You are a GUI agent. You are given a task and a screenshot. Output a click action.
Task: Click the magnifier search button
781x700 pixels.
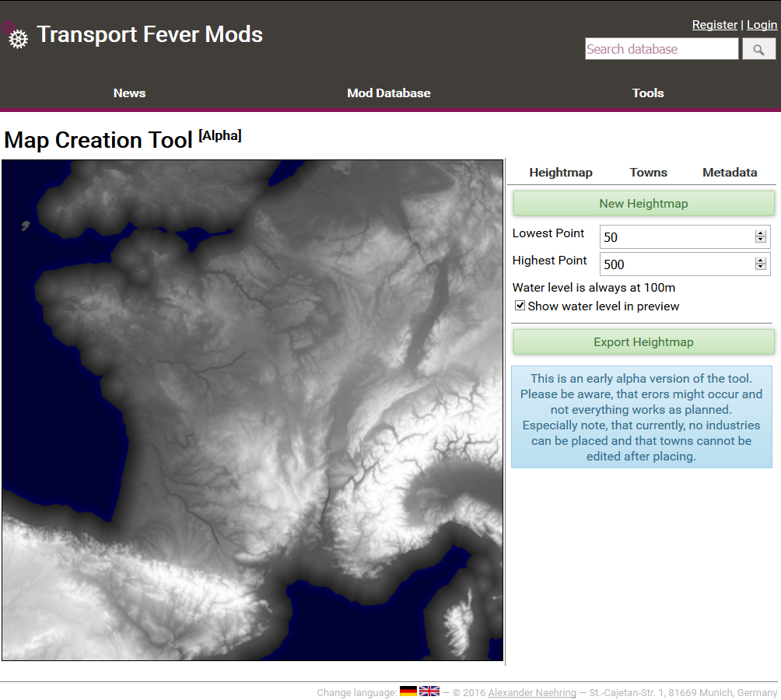758,50
